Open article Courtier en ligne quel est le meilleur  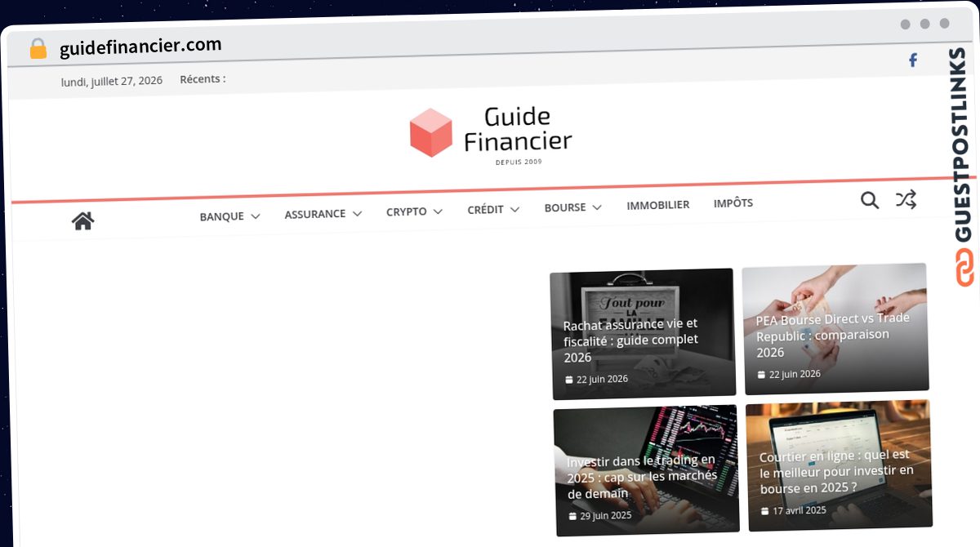click(x=837, y=472)
